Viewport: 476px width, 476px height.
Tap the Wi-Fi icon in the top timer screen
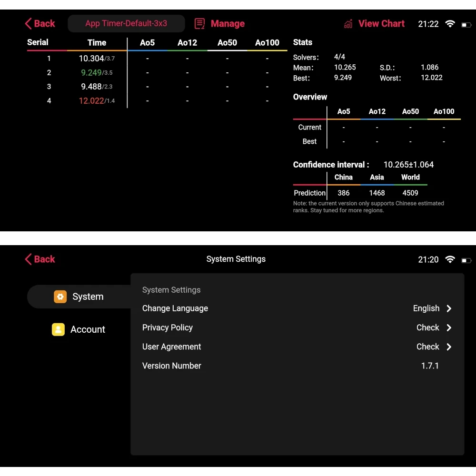(450, 24)
